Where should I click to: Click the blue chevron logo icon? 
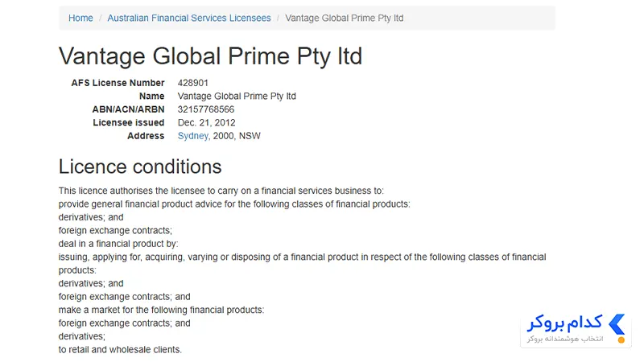617,324
